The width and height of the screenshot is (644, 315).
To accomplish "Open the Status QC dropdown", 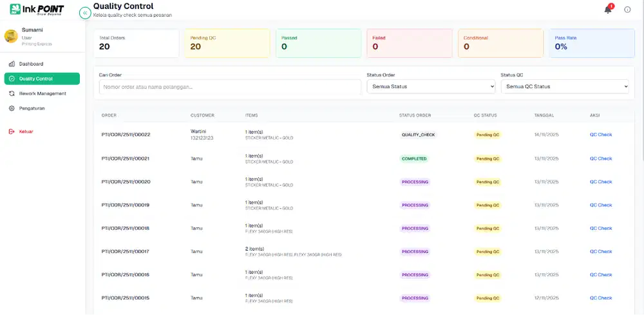I will tap(564, 86).
